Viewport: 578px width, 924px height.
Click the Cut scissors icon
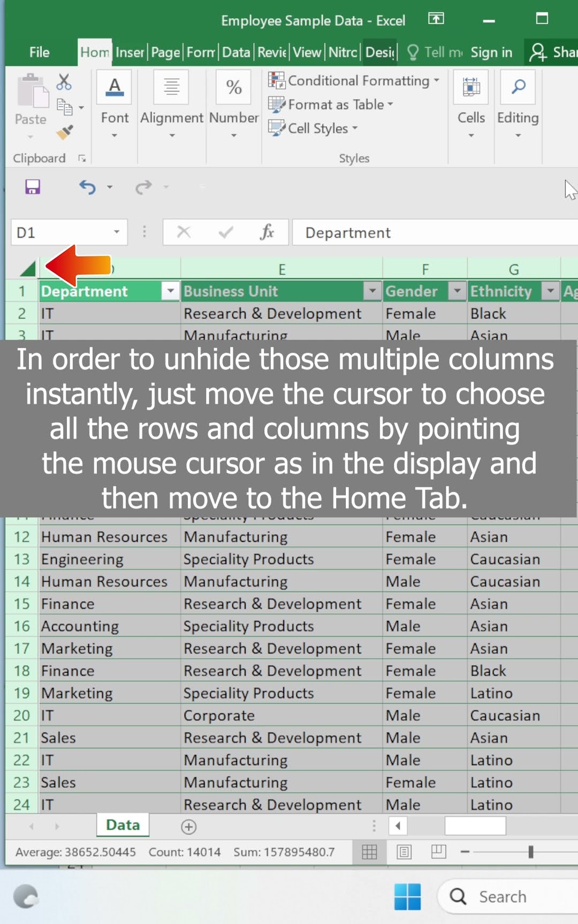[64, 82]
